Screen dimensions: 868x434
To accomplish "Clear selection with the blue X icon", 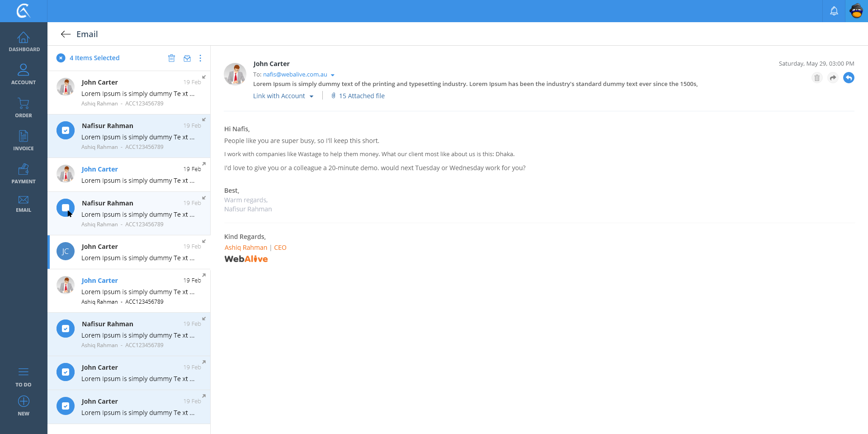I will (61, 58).
